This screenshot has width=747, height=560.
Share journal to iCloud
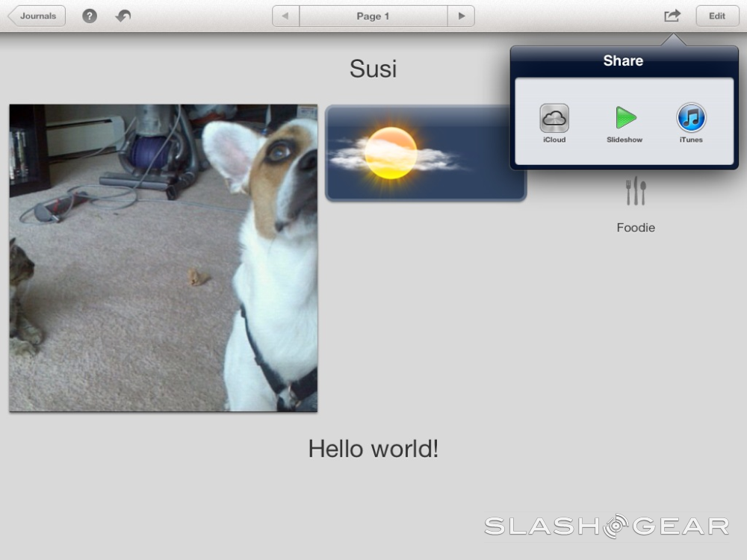click(x=554, y=123)
